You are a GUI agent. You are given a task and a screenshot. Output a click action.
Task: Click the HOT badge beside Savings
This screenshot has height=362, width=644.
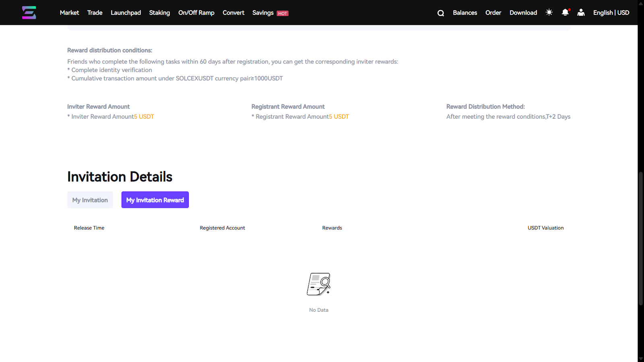coord(283,13)
